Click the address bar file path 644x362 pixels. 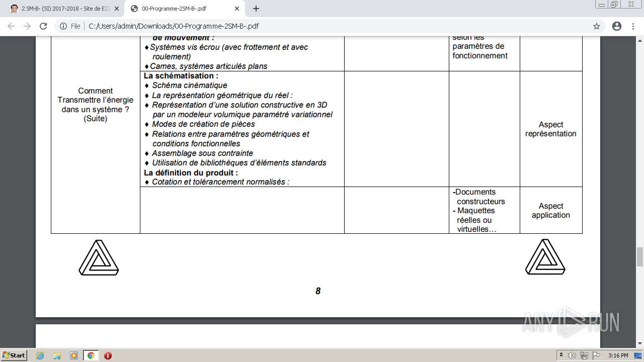point(174,26)
